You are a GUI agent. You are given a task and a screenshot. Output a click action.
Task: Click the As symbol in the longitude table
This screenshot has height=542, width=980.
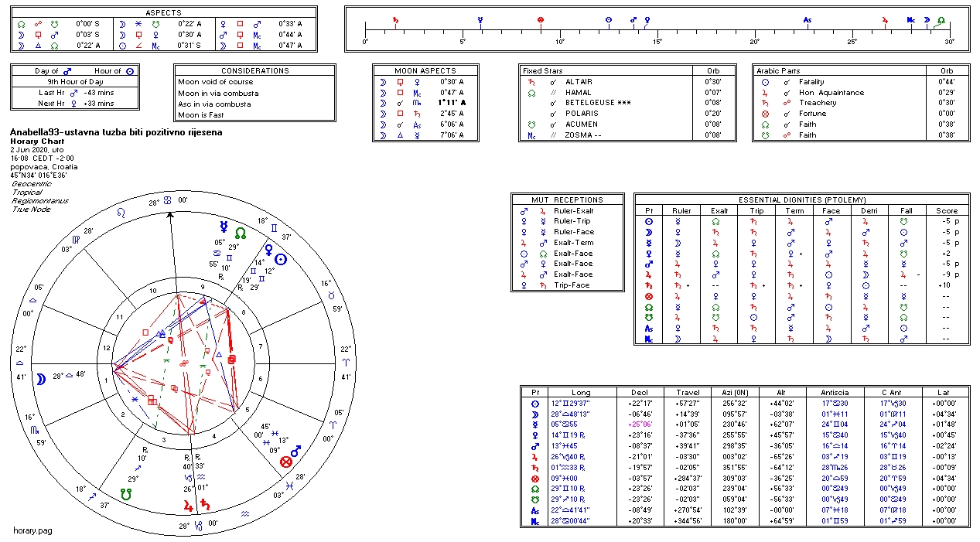pos(534,511)
